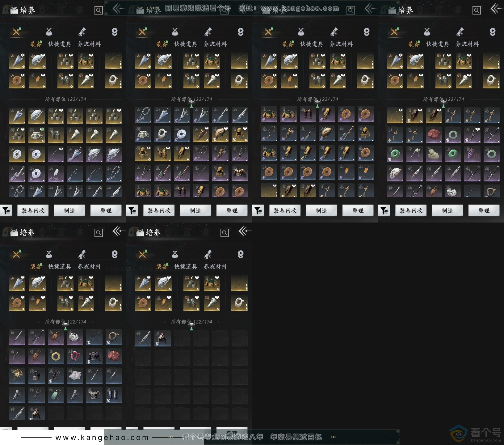The width and height of the screenshot is (504, 445).
Task: Select equipped gauntlet slot in third top panel
Action: tap(338, 81)
